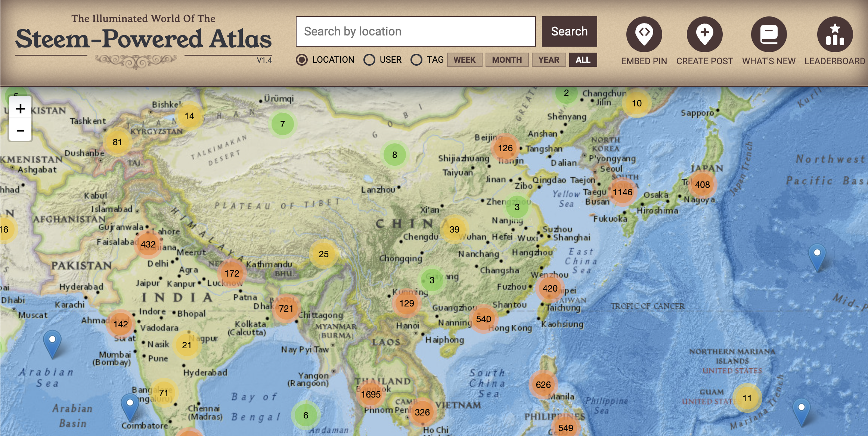Switch to the MONTH time filter
The width and height of the screenshot is (868, 436).
coord(506,60)
